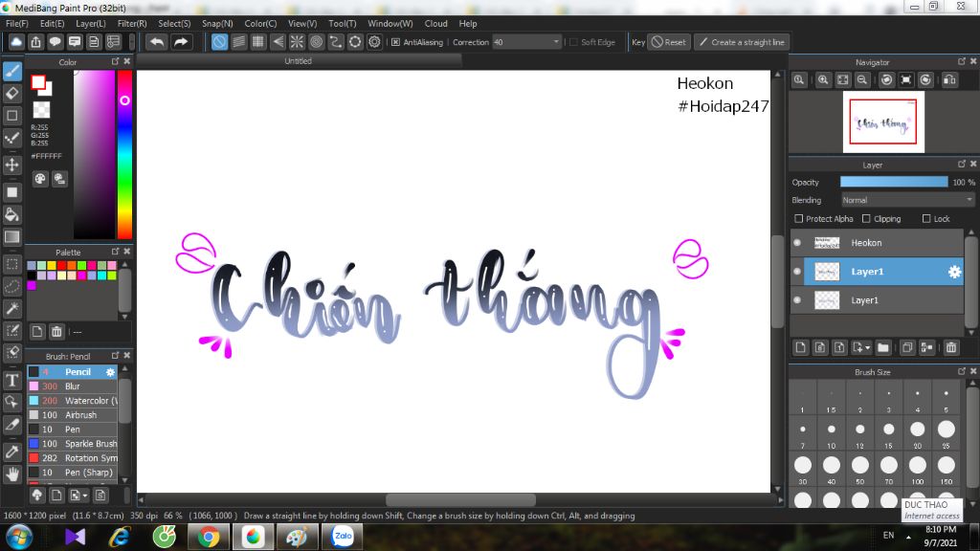Delete layer with trash icon
This screenshot has width=980, height=551.
[x=951, y=347]
